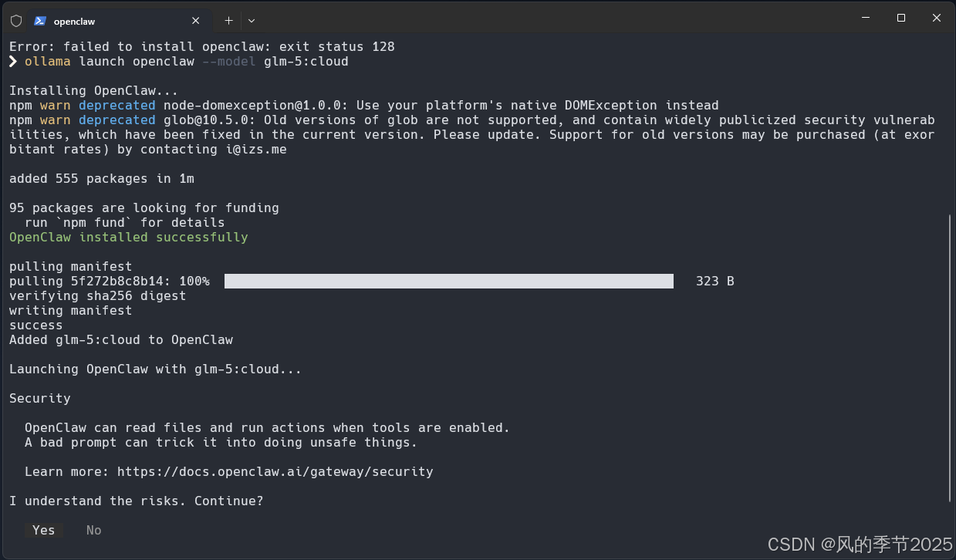Click the 'verifying sha256 digest' line
The image size is (956, 560).
click(98, 295)
